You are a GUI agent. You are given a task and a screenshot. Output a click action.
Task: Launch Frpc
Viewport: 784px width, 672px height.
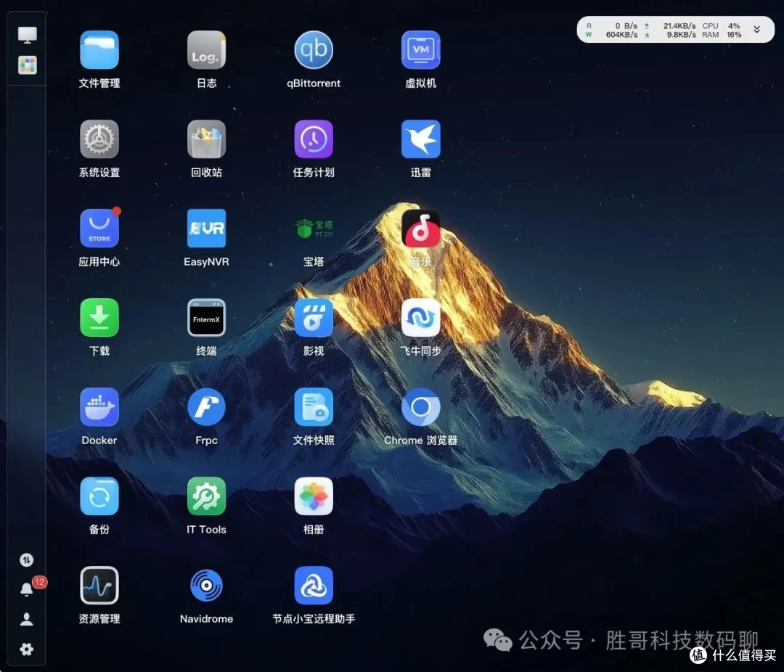pyautogui.click(x=206, y=407)
